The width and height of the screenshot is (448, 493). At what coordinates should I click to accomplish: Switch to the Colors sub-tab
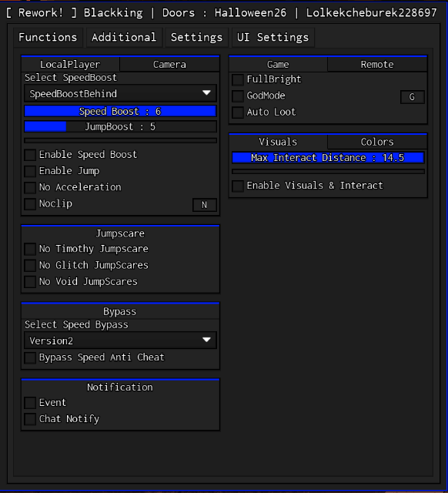[377, 142]
